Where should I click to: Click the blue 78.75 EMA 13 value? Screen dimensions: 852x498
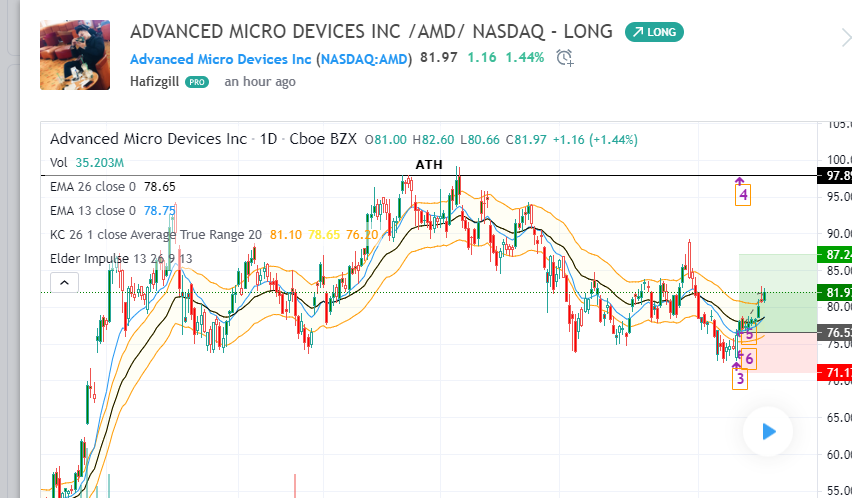pyautogui.click(x=160, y=211)
